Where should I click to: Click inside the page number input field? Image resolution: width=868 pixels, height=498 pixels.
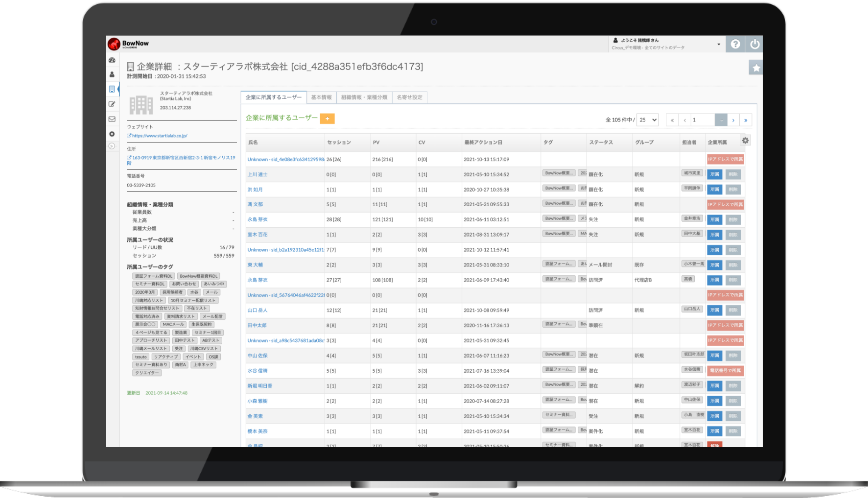tap(703, 120)
